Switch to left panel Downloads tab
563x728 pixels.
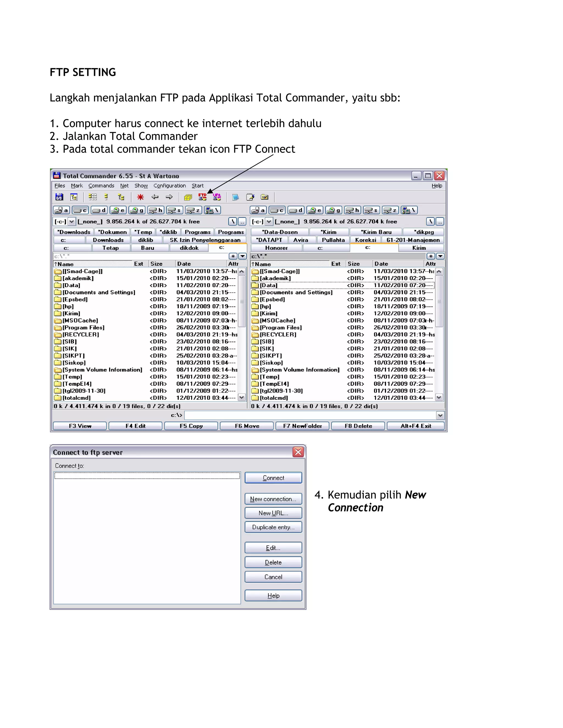point(108,240)
